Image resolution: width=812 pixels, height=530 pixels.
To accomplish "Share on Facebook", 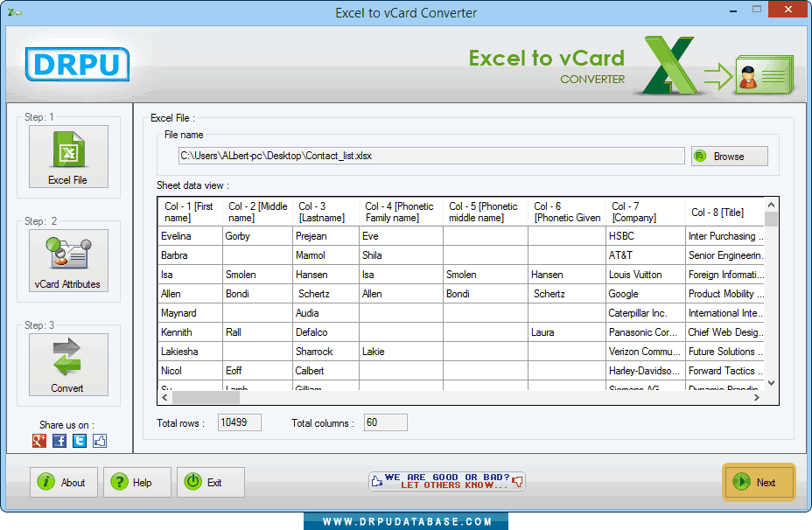I will [x=59, y=441].
